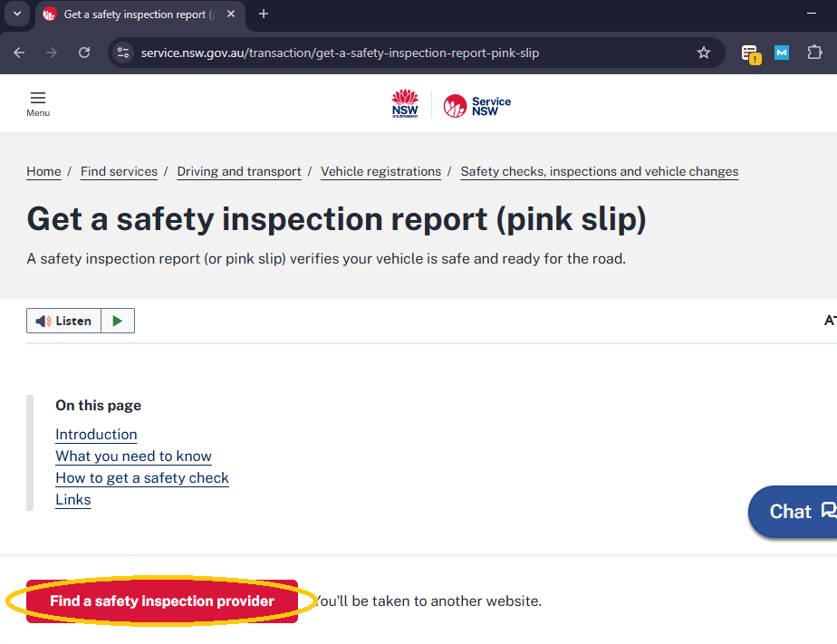Click the address bar URL field
Image resolution: width=837 pixels, height=644 pixels.
408,53
